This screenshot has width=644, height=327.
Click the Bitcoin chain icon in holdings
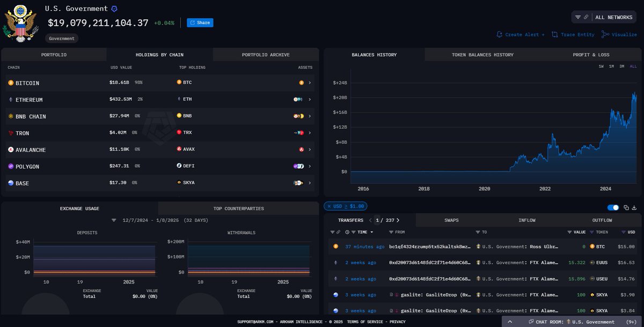point(10,83)
